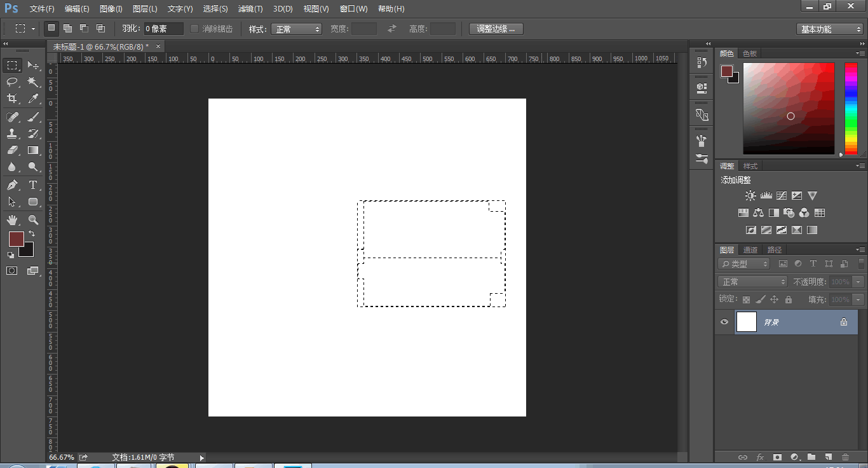This screenshot has width=868, height=468.
Task: Open the 类型 layer filter dropdown
Action: point(744,263)
